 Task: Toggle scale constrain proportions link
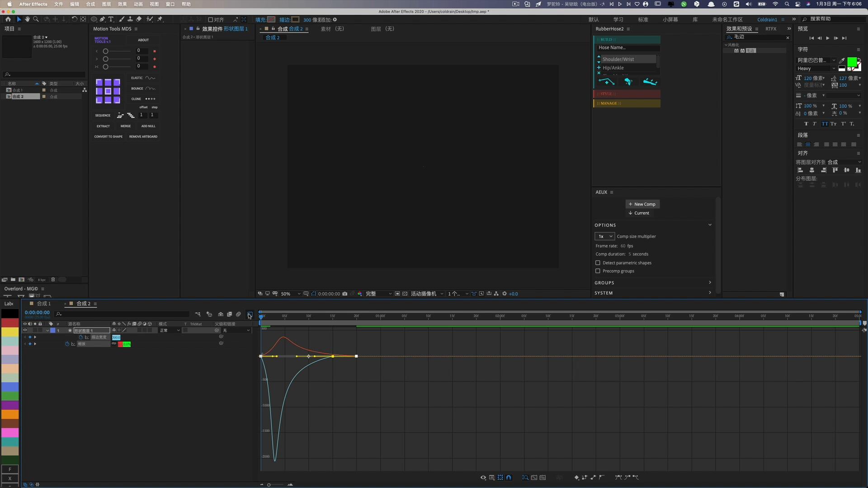114,344
